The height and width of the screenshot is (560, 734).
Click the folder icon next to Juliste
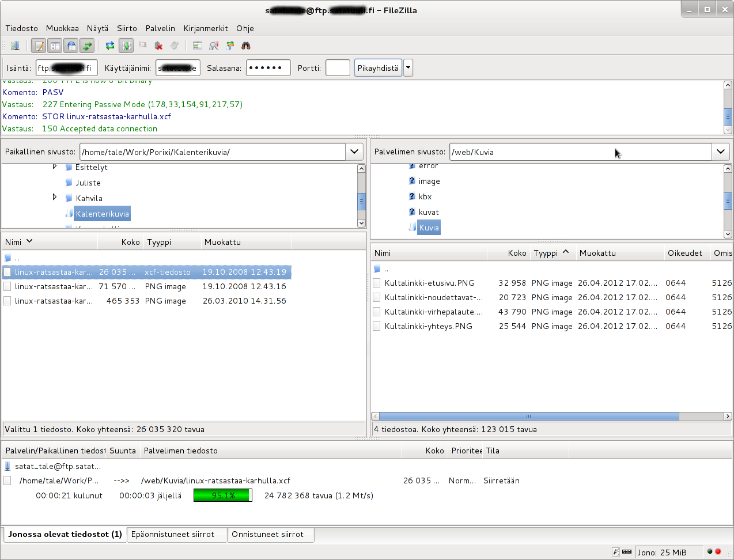click(x=69, y=183)
